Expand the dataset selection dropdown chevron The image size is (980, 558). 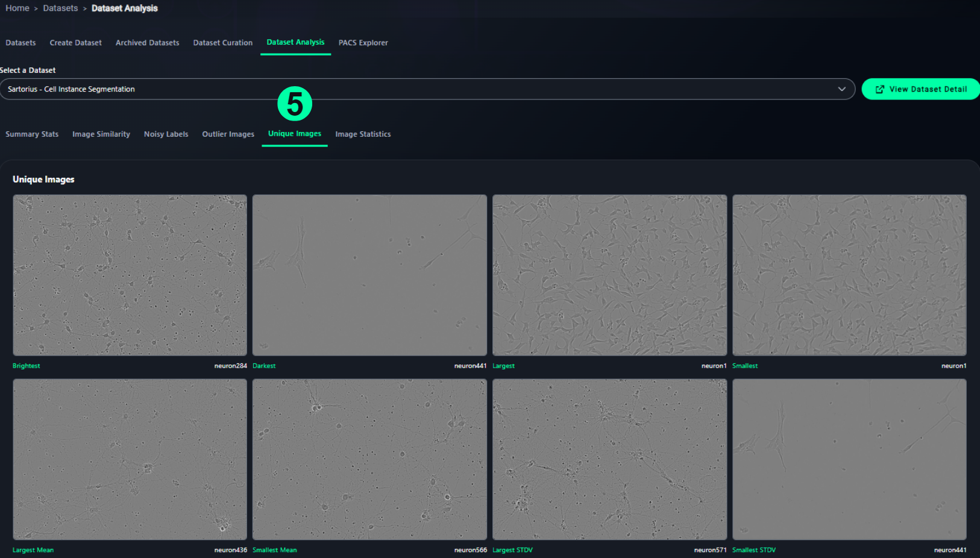click(841, 89)
